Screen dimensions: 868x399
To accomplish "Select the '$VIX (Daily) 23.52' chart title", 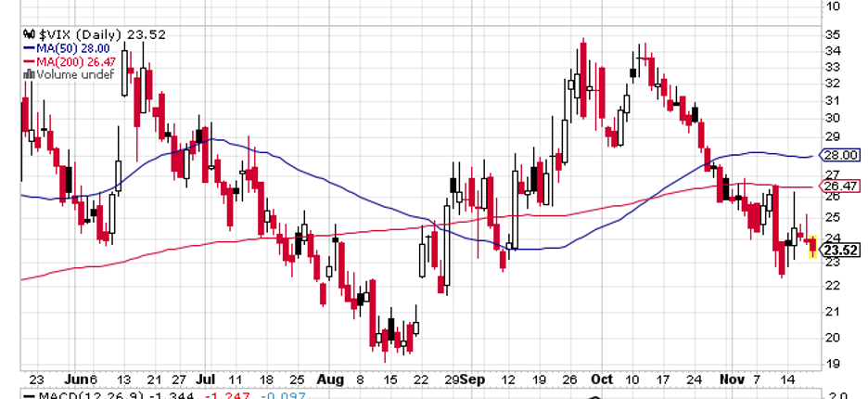I will [x=102, y=34].
